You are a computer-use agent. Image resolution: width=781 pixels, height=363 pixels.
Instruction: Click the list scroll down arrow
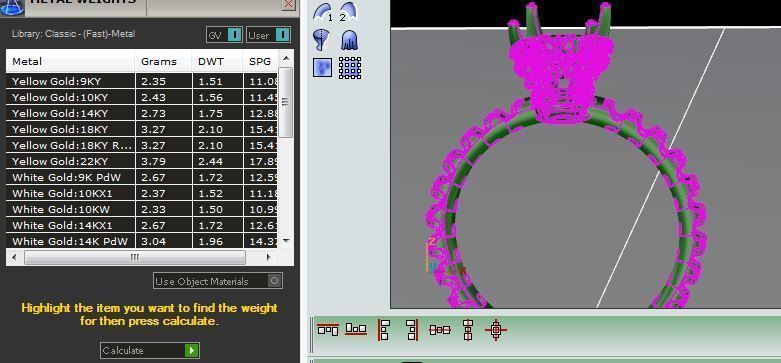pos(286,241)
